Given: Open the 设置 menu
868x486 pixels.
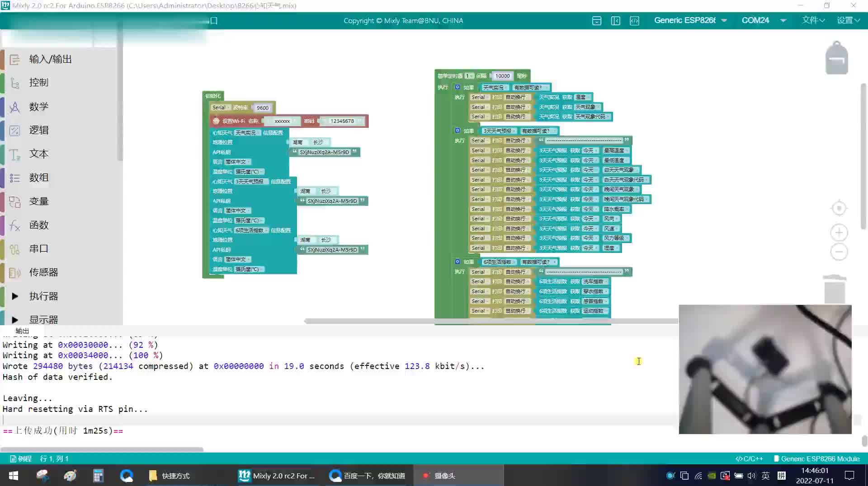Looking at the screenshot, I should coord(848,20).
